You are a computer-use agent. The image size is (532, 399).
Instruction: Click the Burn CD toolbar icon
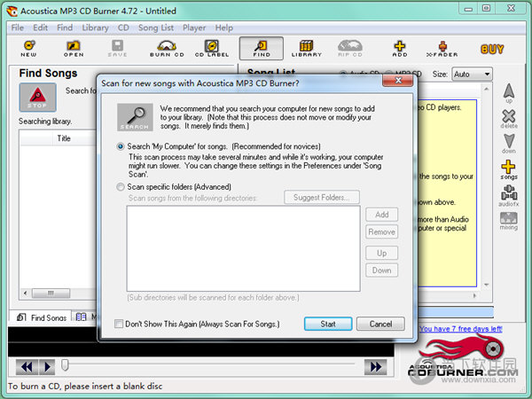pyautogui.click(x=167, y=49)
